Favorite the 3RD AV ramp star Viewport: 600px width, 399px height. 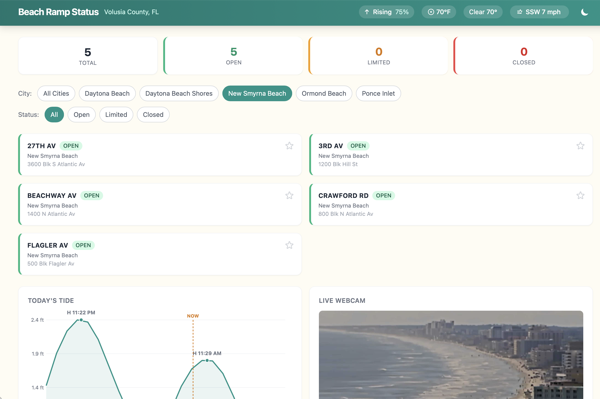tap(580, 146)
